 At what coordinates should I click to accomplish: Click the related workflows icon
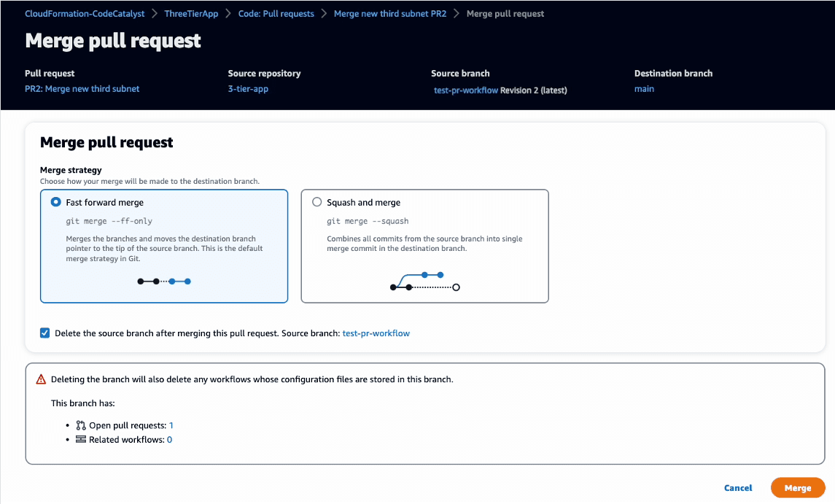coord(81,439)
